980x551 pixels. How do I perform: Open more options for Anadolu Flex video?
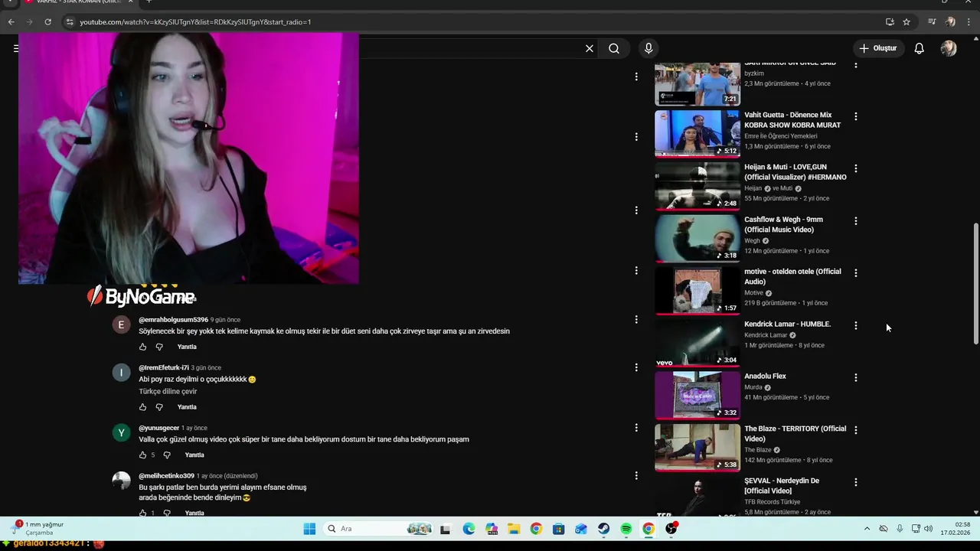coord(856,377)
